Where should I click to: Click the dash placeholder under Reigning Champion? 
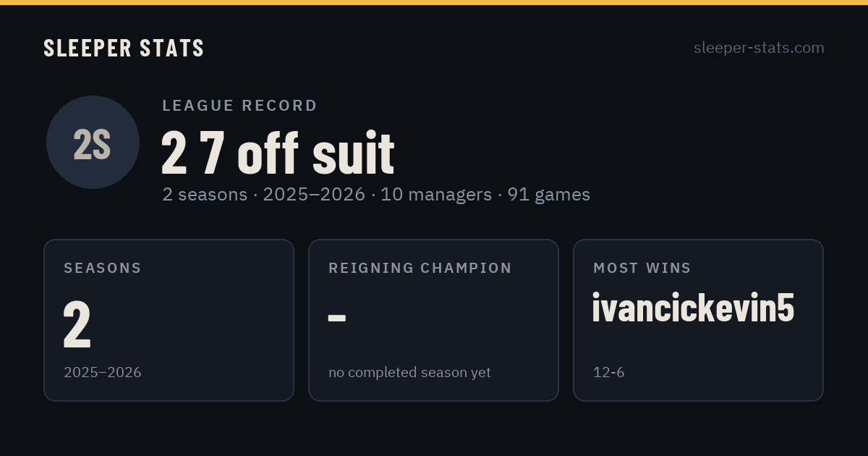pos(336,318)
